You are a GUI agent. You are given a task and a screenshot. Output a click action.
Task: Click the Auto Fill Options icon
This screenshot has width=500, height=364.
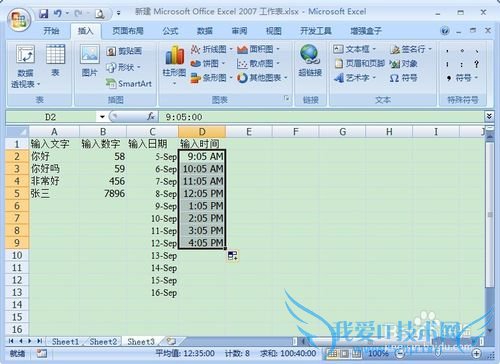click(x=233, y=256)
